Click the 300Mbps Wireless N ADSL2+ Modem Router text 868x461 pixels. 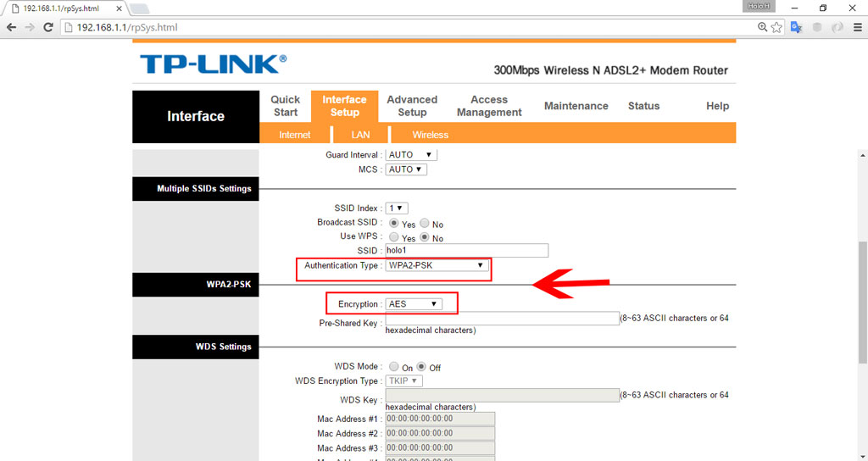[x=610, y=71]
